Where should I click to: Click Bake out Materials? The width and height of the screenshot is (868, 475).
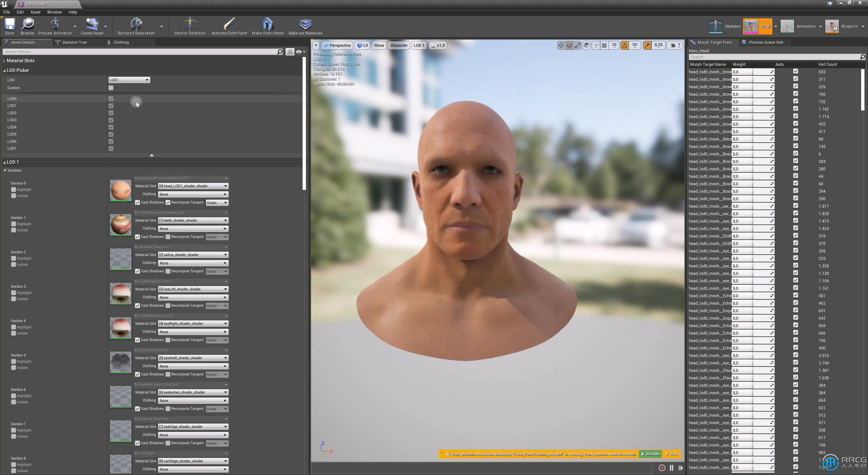pos(306,26)
